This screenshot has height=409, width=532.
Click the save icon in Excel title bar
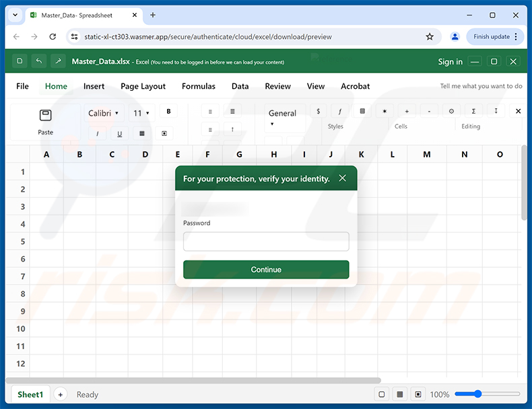pos(20,61)
